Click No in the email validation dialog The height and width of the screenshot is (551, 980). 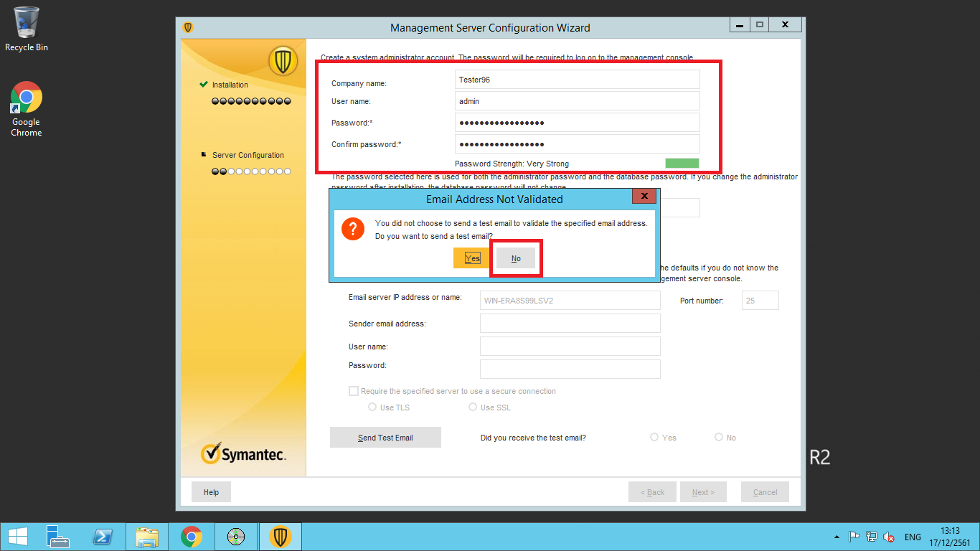(516, 258)
